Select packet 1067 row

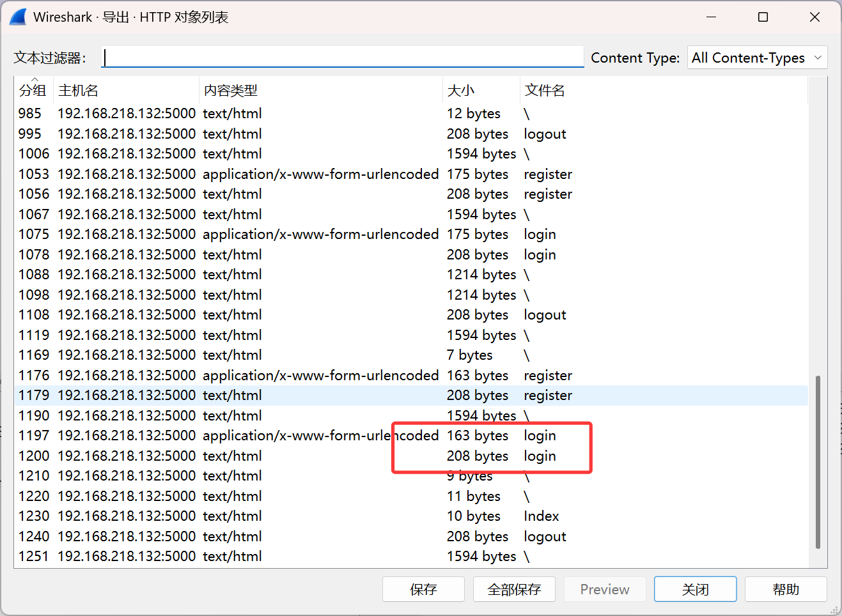click(x=411, y=214)
